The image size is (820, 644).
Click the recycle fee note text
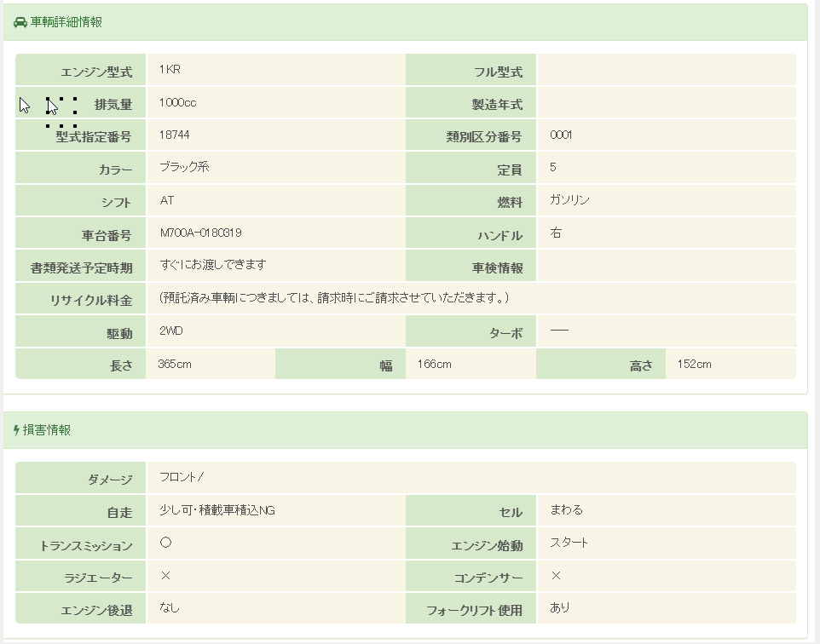334,298
